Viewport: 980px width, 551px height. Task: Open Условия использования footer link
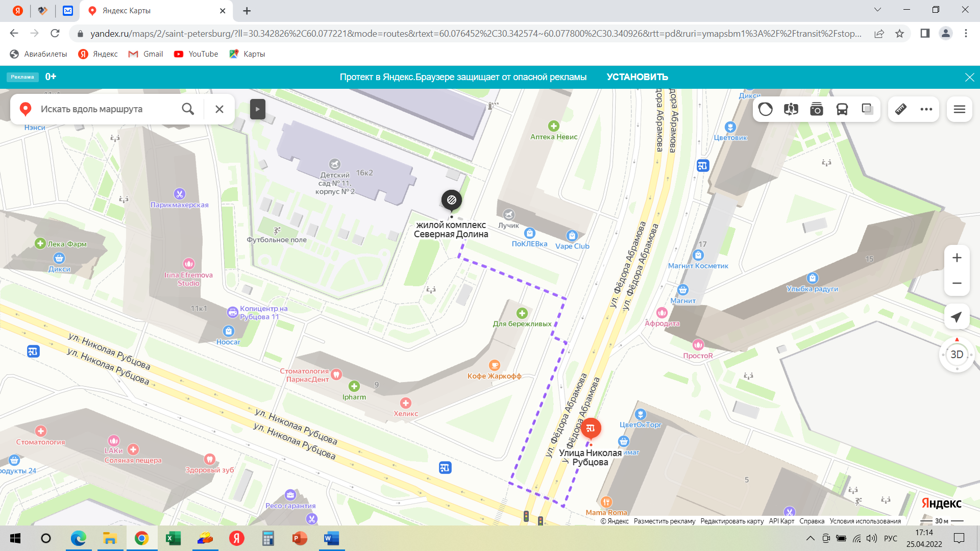pos(865,521)
